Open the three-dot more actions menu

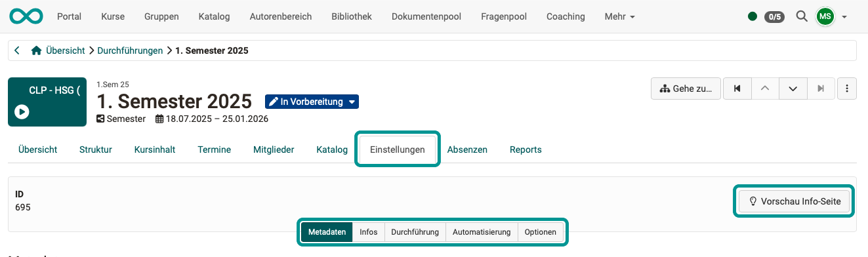pyautogui.click(x=847, y=89)
